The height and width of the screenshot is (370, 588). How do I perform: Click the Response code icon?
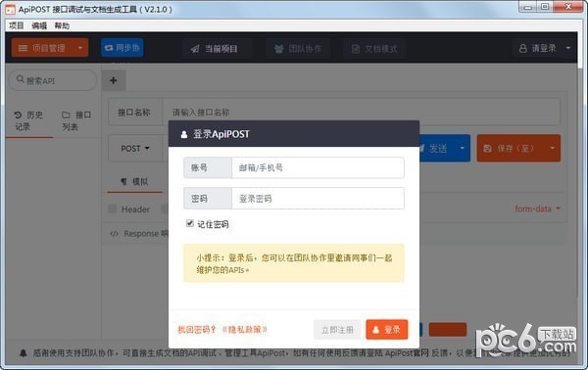(x=114, y=234)
